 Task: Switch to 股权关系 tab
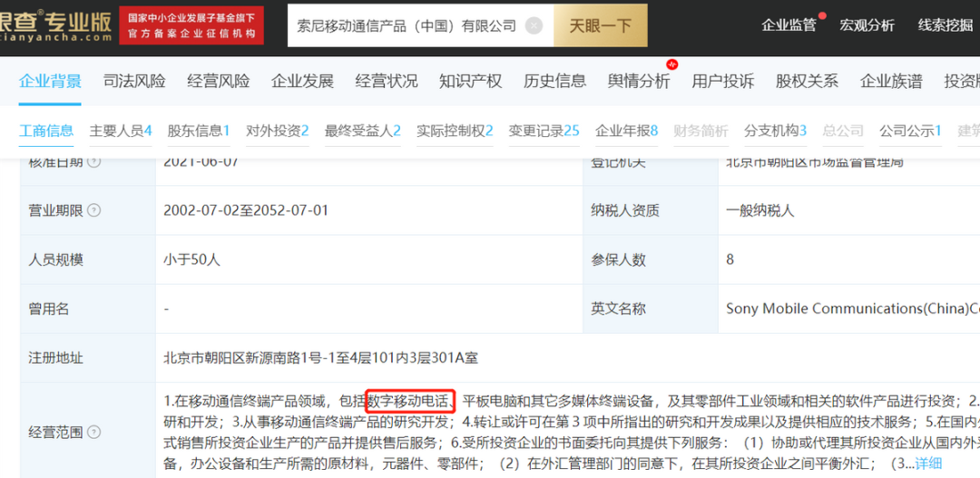tap(807, 82)
